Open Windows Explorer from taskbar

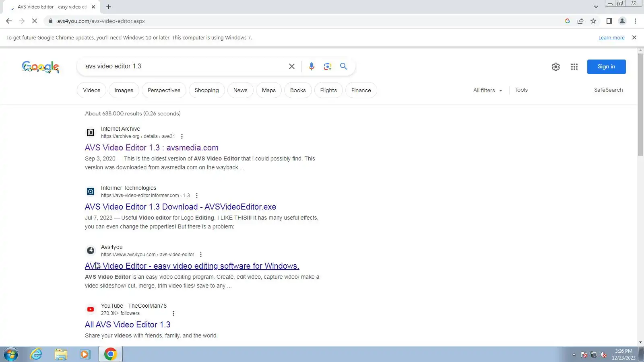tap(61, 354)
